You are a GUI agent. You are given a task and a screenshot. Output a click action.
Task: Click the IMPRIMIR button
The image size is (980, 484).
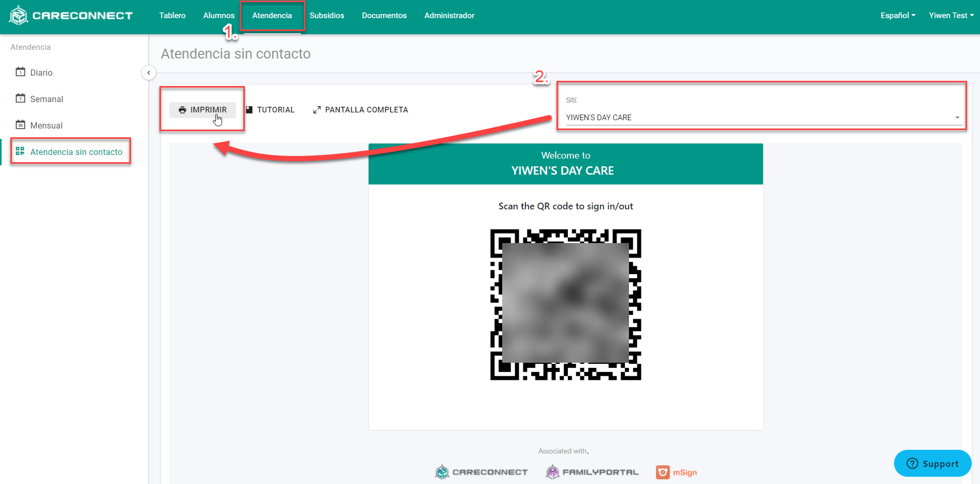pyautogui.click(x=202, y=110)
